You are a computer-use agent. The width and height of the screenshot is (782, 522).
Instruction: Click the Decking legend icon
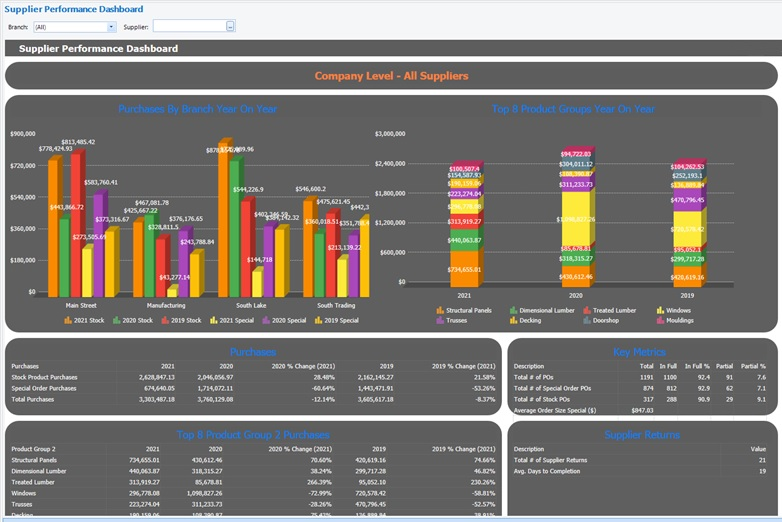(513, 320)
